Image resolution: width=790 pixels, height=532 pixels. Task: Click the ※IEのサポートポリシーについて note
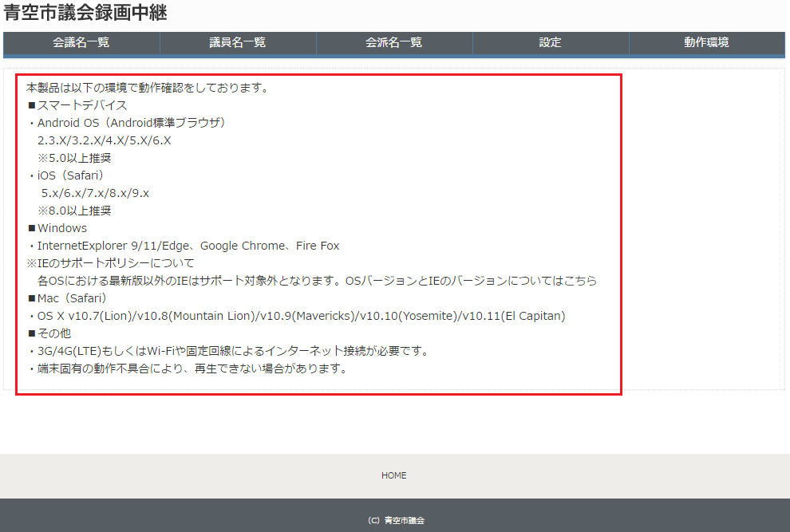pyautogui.click(x=111, y=263)
